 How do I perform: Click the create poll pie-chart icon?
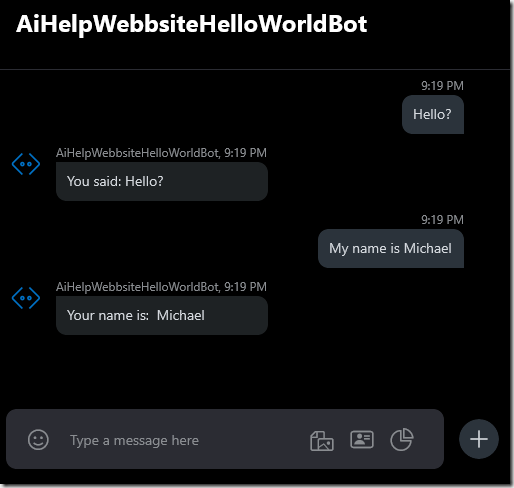click(402, 440)
